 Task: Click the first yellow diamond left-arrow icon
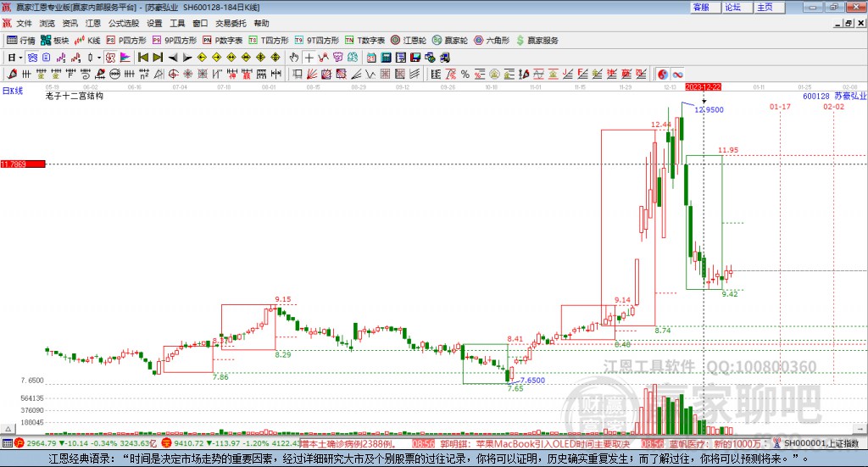click(x=202, y=58)
